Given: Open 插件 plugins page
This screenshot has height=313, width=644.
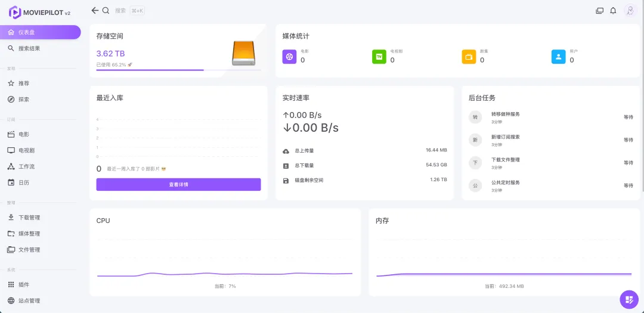Looking at the screenshot, I should (x=41, y=284).
